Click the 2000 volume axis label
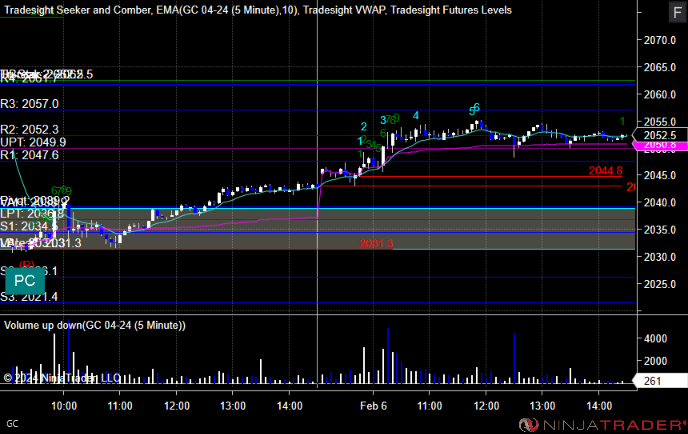Image resolution: width=688 pixels, height=434 pixels. pos(656,361)
